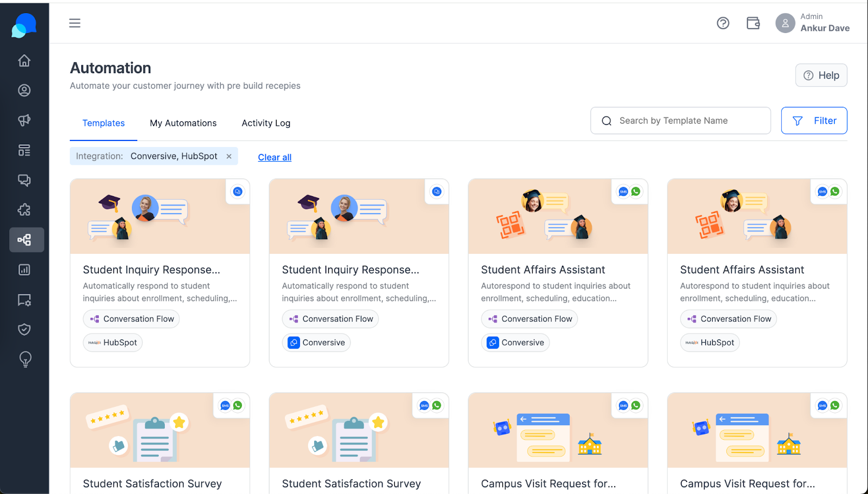
Task: Open the chat settings sidebar icon
Action: click(x=24, y=299)
